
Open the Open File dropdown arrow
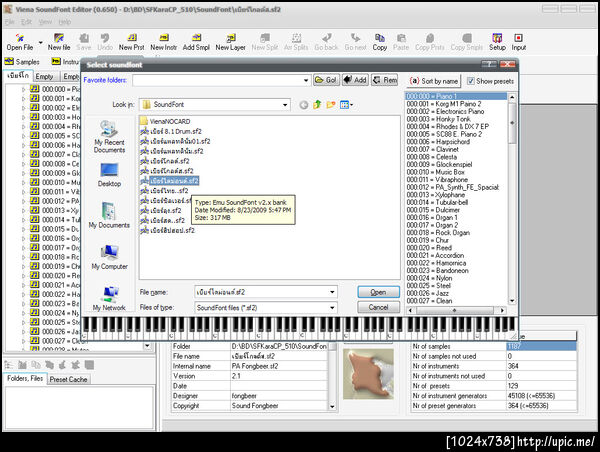click(40, 42)
